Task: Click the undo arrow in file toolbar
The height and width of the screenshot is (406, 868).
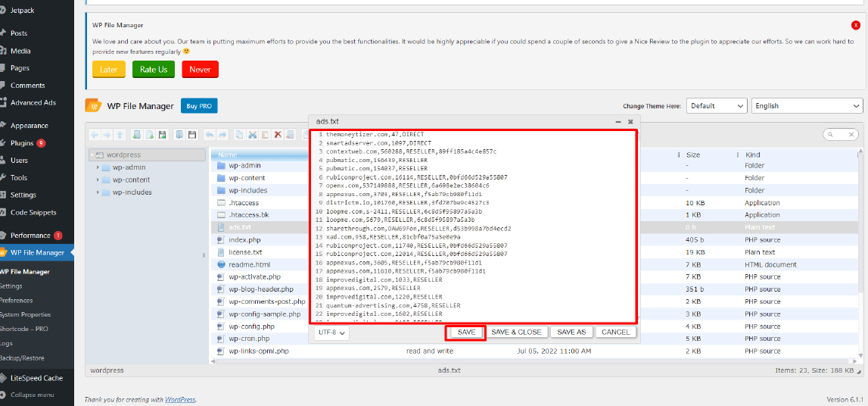Action: click(209, 135)
